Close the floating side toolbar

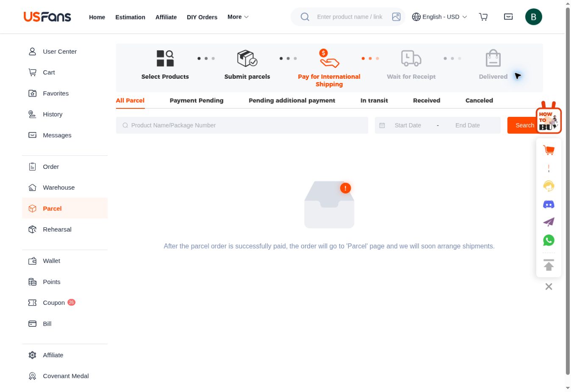pos(549,287)
